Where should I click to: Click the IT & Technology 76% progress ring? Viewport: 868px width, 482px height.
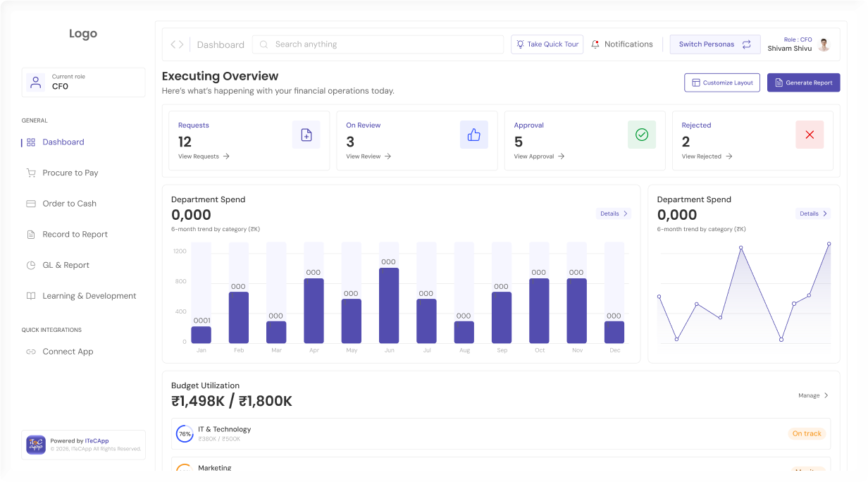pos(185,434)
